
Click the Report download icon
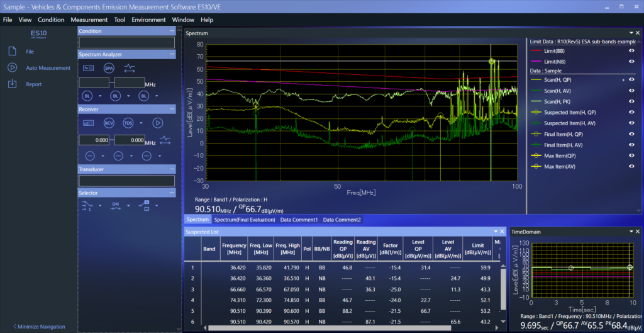13,84
